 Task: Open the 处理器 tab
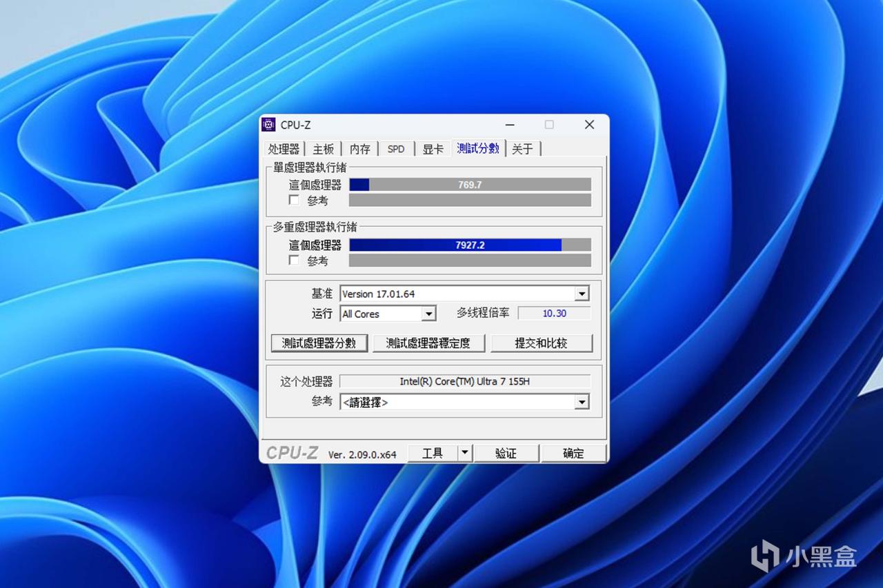pos(284,149)
